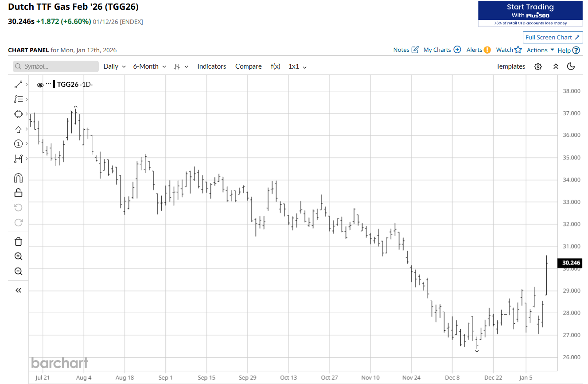The width and height of the screenshot is (588, 384).
Task: Select the circled number annotation tool
Action: click(x=18, y=144)
